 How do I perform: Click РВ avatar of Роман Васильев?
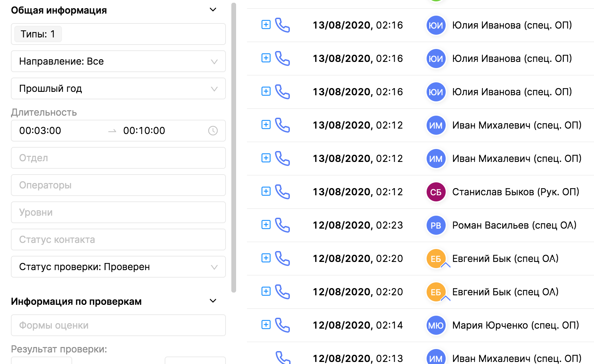pos(436,225)
